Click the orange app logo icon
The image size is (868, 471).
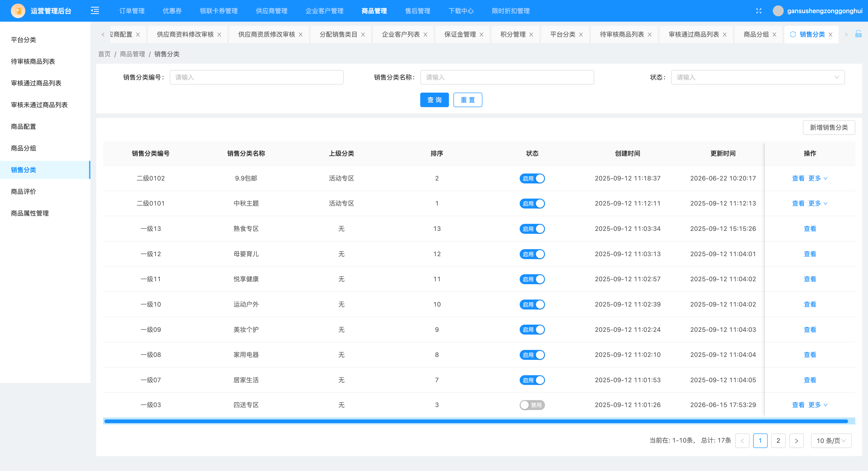pyautogui.click(x=18, y=11)
